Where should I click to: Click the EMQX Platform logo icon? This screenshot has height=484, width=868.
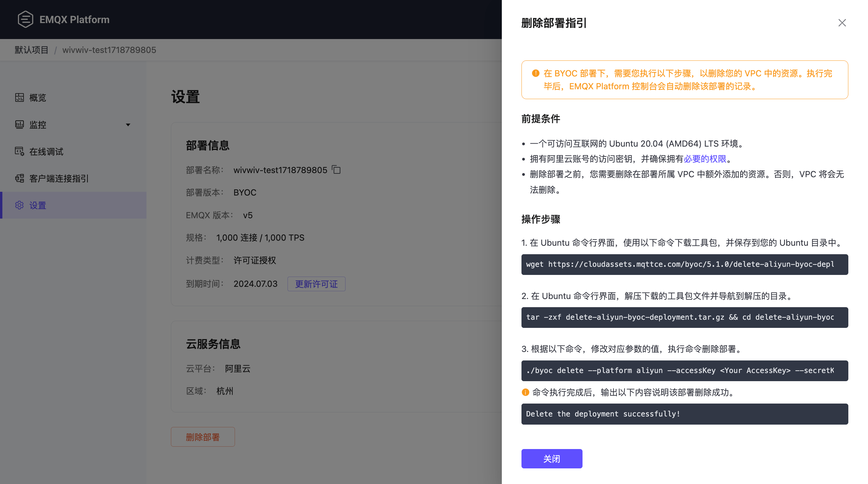pos(25,19)
